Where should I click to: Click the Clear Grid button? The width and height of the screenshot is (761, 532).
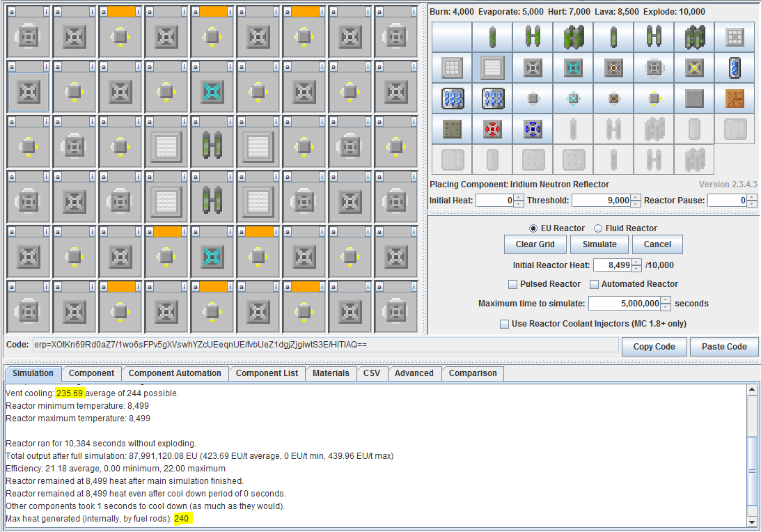535,244
